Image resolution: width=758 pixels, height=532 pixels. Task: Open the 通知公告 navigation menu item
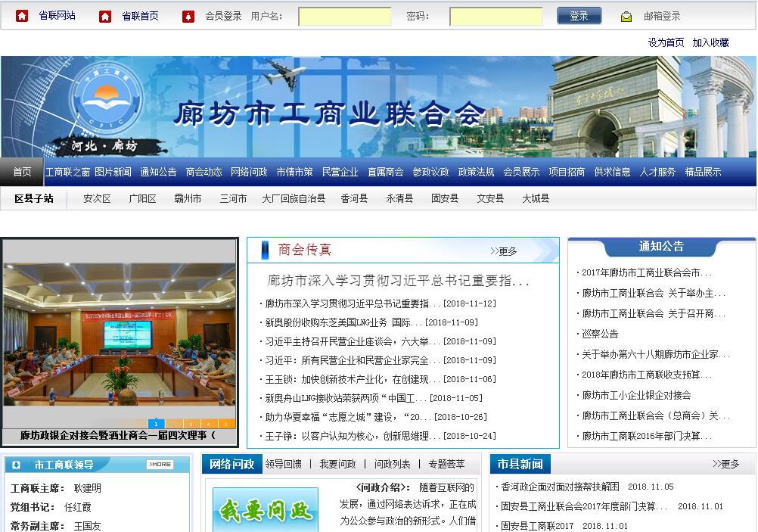[x=158, y=172]
